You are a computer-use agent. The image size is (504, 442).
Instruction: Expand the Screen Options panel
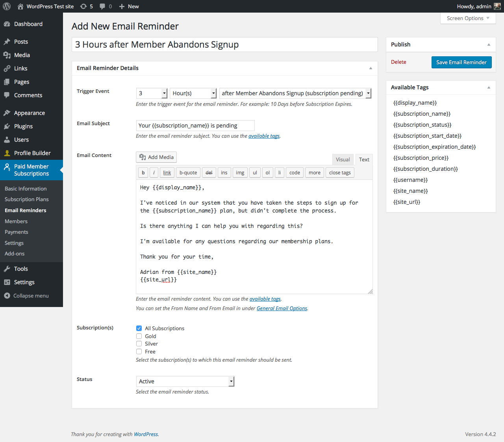coord(468,18)
